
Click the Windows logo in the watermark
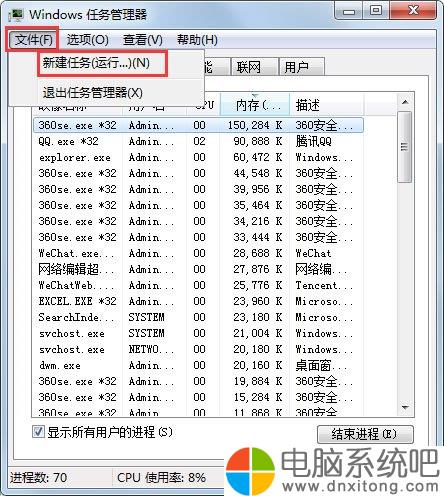pyautogui.click(x=250, y=471)
